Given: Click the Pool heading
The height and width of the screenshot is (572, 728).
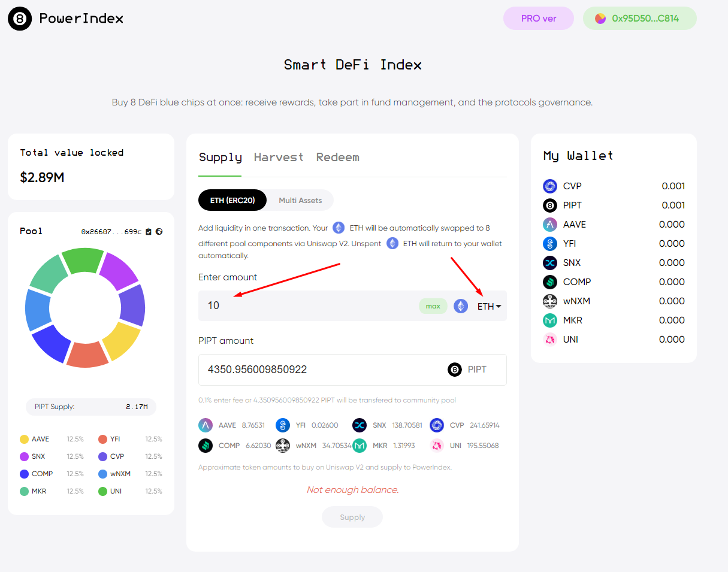Looking at the screenshot, I should (31, 231).
